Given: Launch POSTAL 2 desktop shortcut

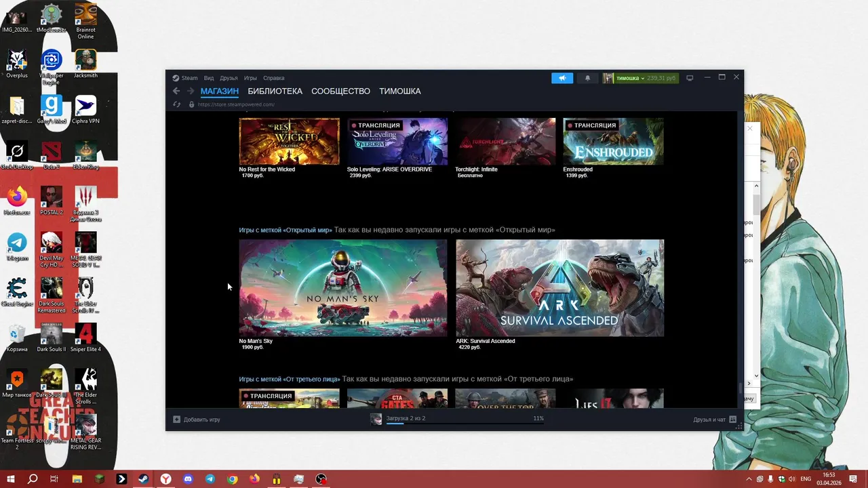Looking at the screenshot, I should (52, 201).
